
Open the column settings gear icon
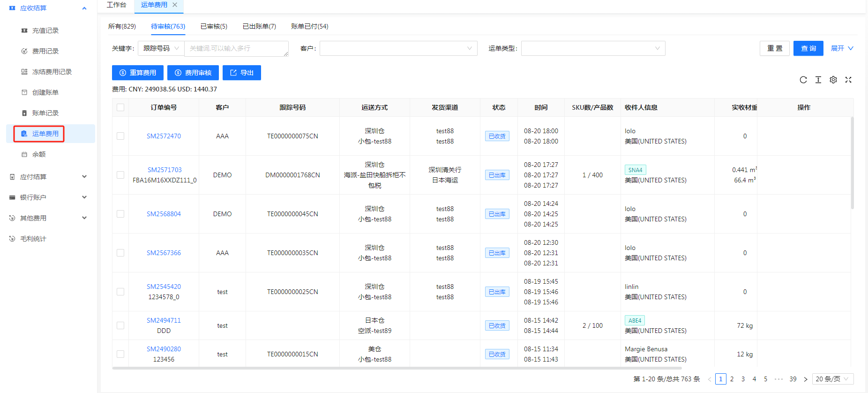coord(833,80)
